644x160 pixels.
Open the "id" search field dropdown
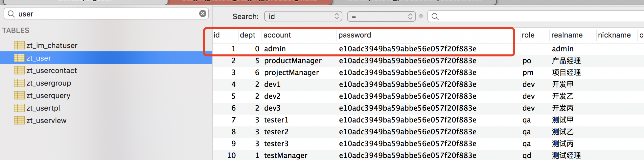click(x=303, y=16)
